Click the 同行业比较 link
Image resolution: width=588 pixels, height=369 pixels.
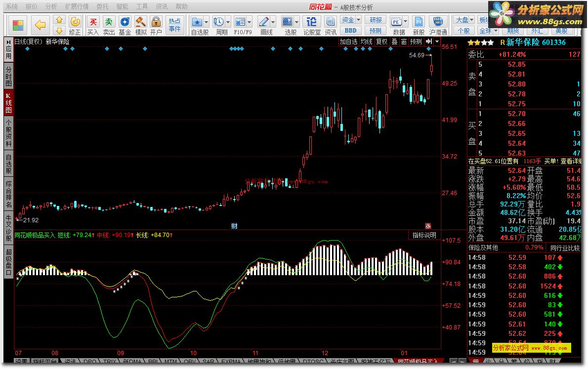coord(565,248)
